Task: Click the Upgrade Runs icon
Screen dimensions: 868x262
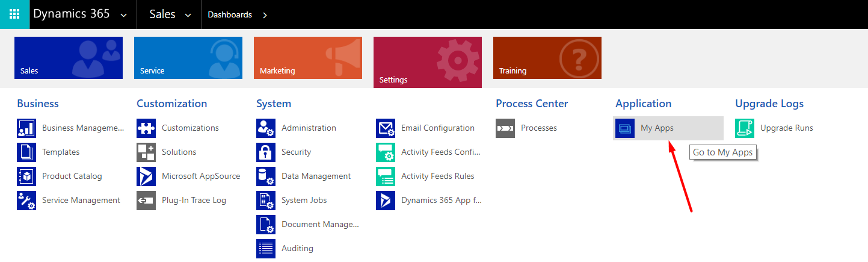Action: (745, 128)
